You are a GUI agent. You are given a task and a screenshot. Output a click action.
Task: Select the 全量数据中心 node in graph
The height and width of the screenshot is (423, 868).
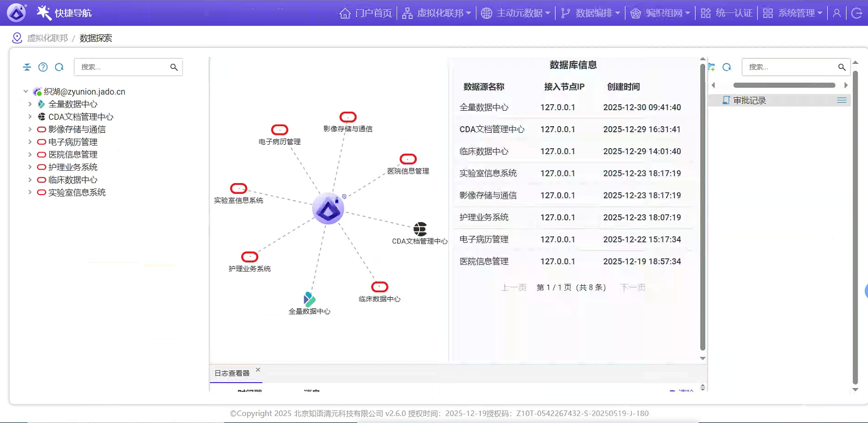(309, 299)
